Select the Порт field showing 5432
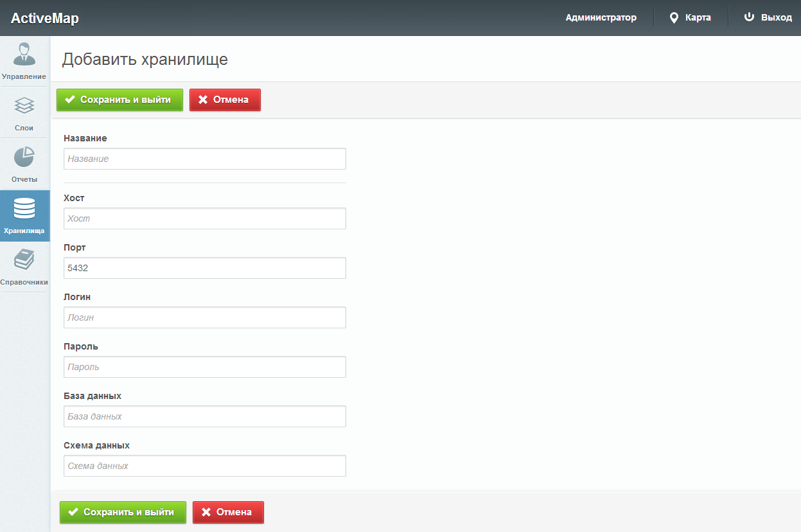 (204, 268)
